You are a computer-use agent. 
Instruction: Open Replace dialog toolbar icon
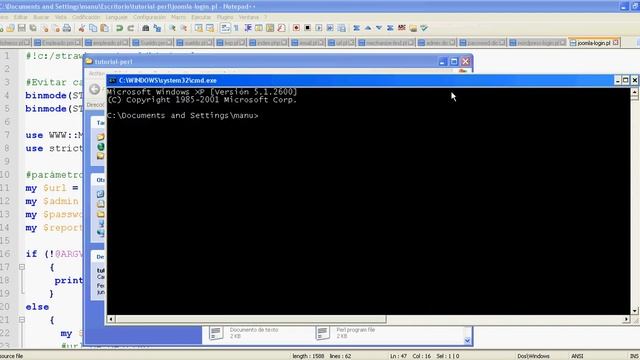(157, 28)
